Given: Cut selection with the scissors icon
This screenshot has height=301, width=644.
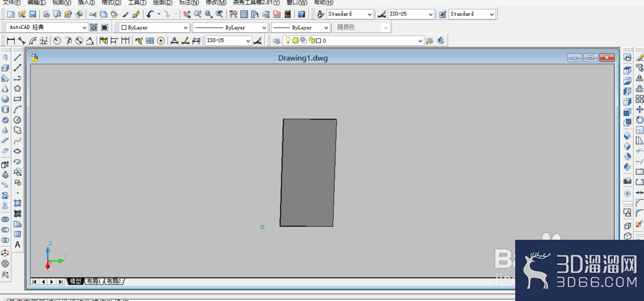Looking at the screenshot, I should coord(93,14).
